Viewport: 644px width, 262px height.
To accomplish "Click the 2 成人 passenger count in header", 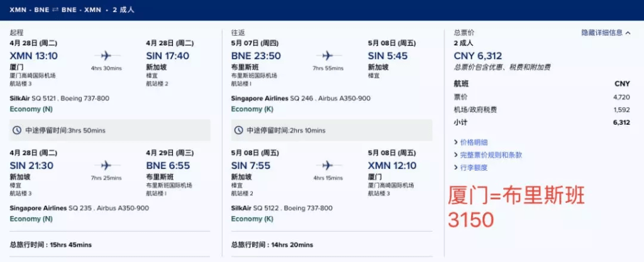I will pos(123,10).
